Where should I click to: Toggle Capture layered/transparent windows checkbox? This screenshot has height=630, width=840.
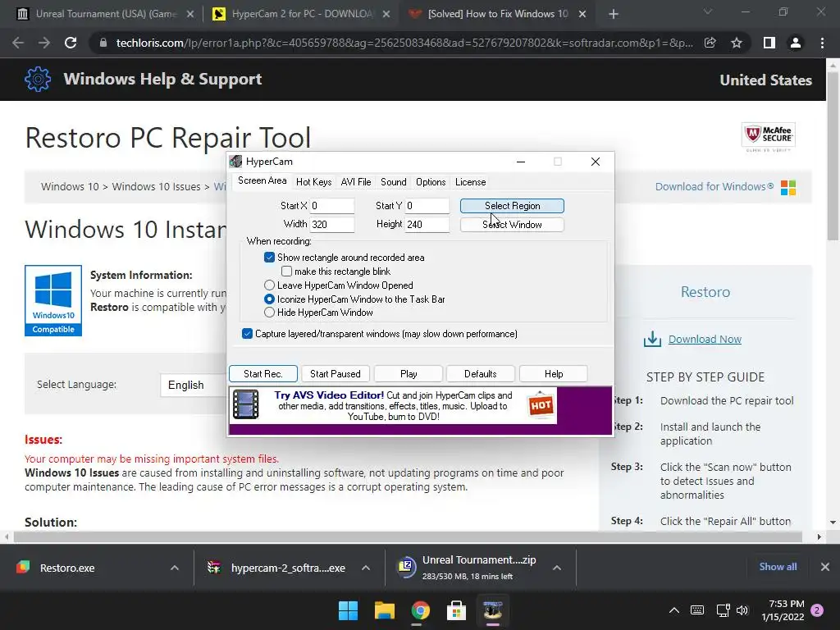(247, 334)
